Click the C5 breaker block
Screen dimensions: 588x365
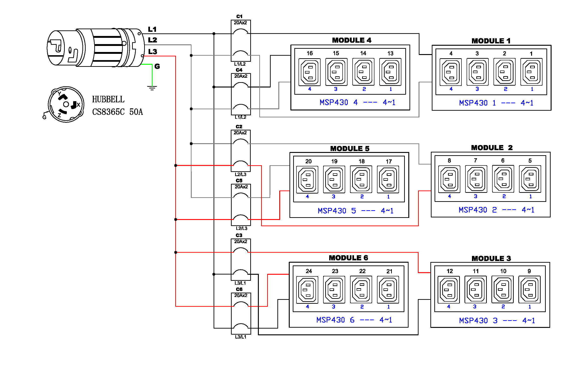[x=241, y=205]
